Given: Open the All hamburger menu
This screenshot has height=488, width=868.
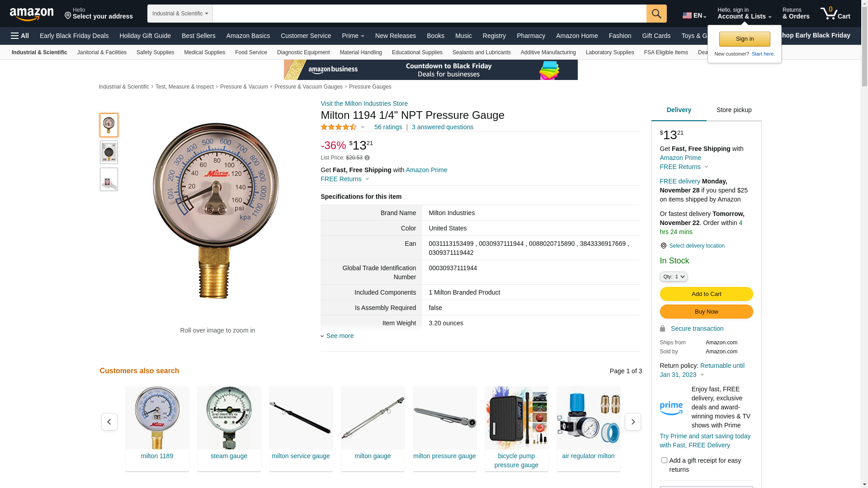Looking at the screenshot, I should click(x=20, y=36).
